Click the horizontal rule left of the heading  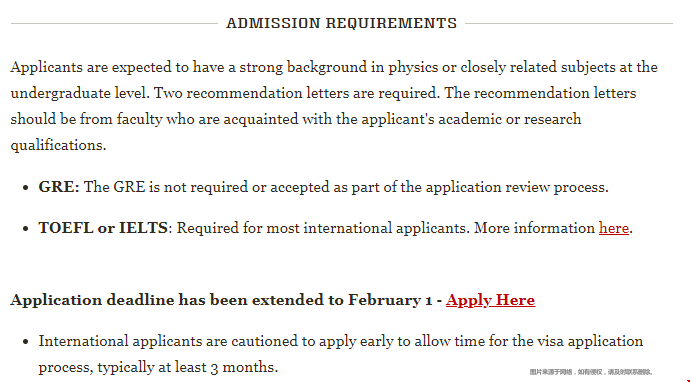click(x=114, y=23)
